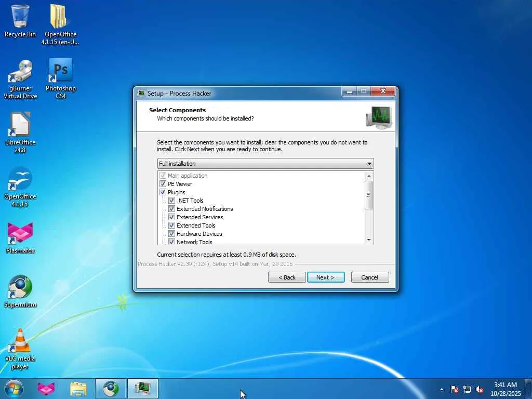Open the Action Center flag icon
532x399 pixels.
455,389
